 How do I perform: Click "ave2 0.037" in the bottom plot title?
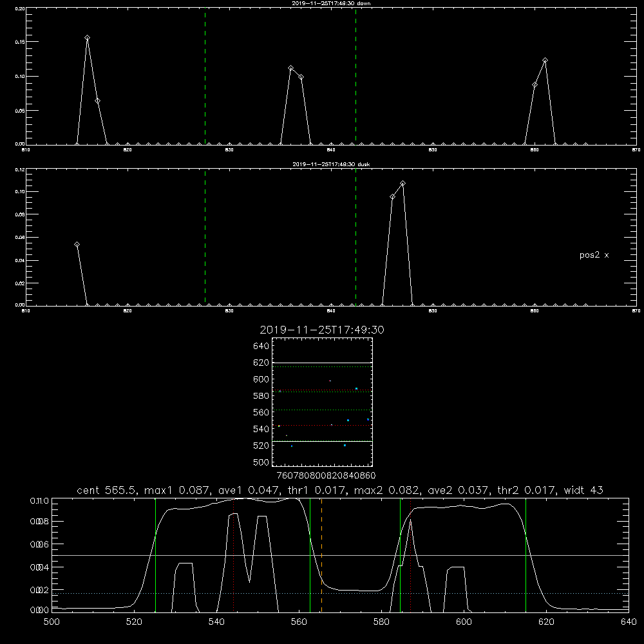pyautogui.click(x=458, y=490)
